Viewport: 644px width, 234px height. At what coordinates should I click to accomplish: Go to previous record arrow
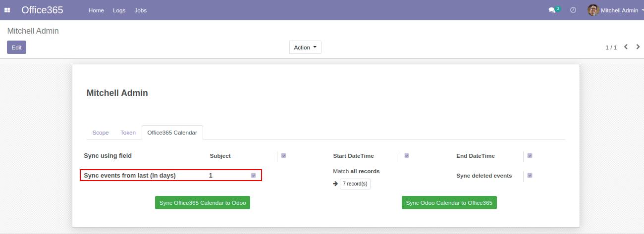(626, 47)
